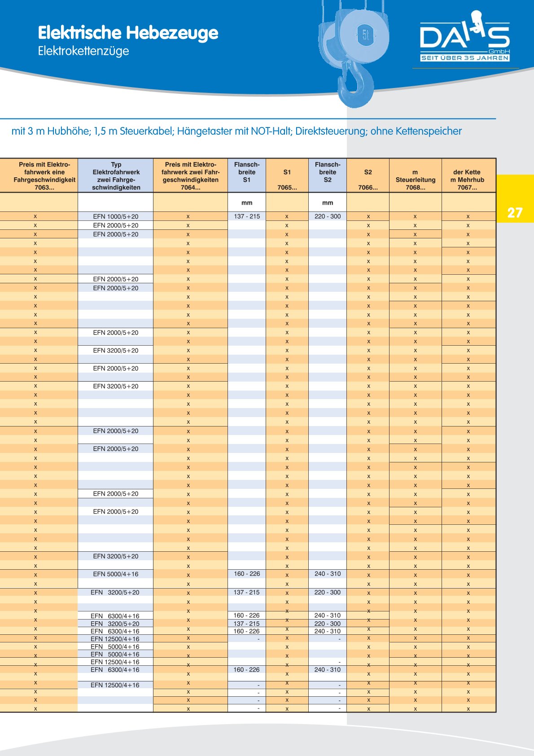Click the 'm Steuerleitung 7068...' column header
The width and height of the screenshot is (534, 756).
(x=416, y=180)
